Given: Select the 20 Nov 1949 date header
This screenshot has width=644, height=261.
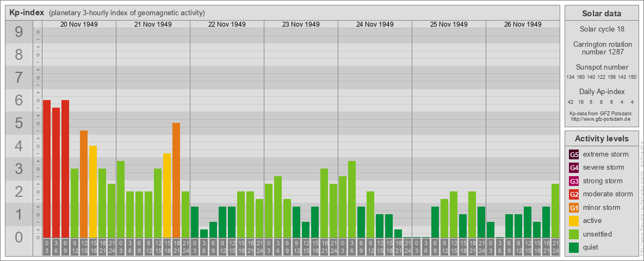Looking at the screenshot, I should [79, 24].
